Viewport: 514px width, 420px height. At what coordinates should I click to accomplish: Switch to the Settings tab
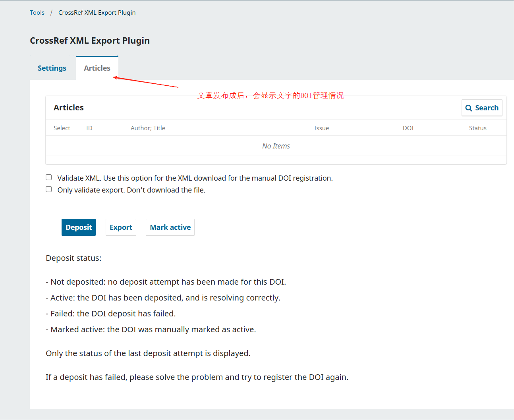coord(52,68)
